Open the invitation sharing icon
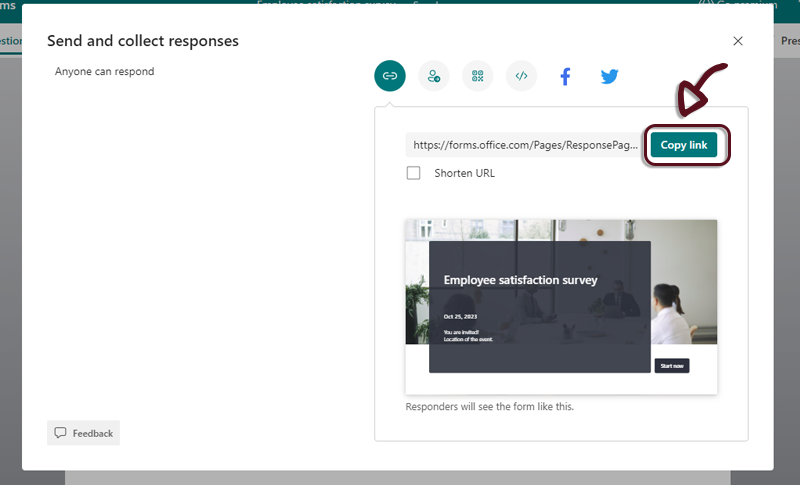The width and height of the screenshot is (800, 485). [x=434, y=76]
